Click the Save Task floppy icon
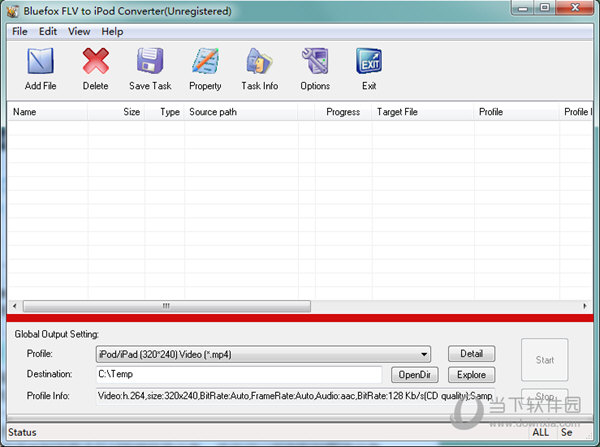Screen dimensions: 600x447 [x=150, y=61]
